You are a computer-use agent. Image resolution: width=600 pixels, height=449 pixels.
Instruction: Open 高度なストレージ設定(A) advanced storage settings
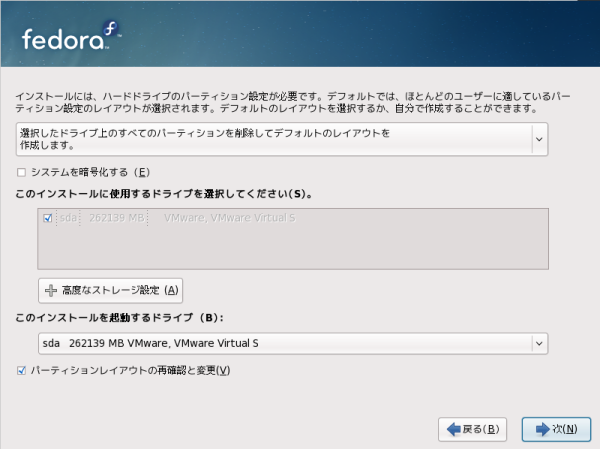[110, 290]
